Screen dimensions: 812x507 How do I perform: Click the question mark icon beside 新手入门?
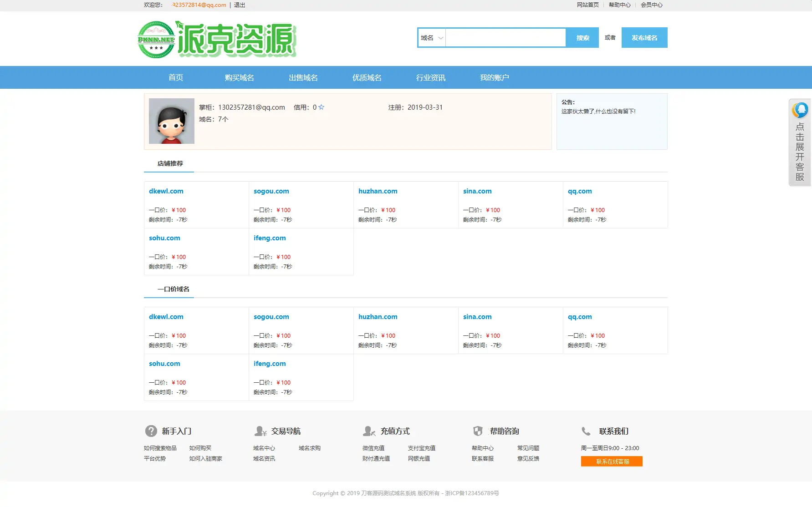151,431
